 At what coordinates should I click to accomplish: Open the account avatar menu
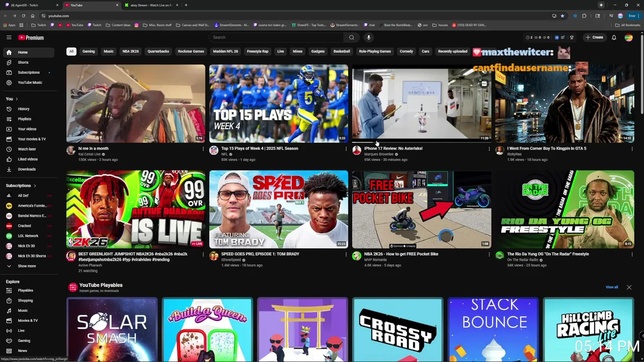(x=628, y=37)
